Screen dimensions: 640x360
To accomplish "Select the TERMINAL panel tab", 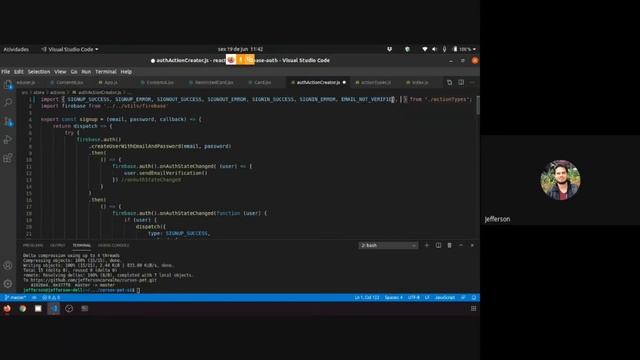I will point(82,245).
